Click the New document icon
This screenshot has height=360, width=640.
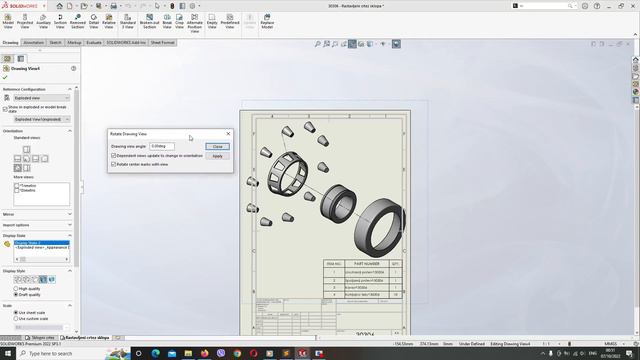pos(70,6)
